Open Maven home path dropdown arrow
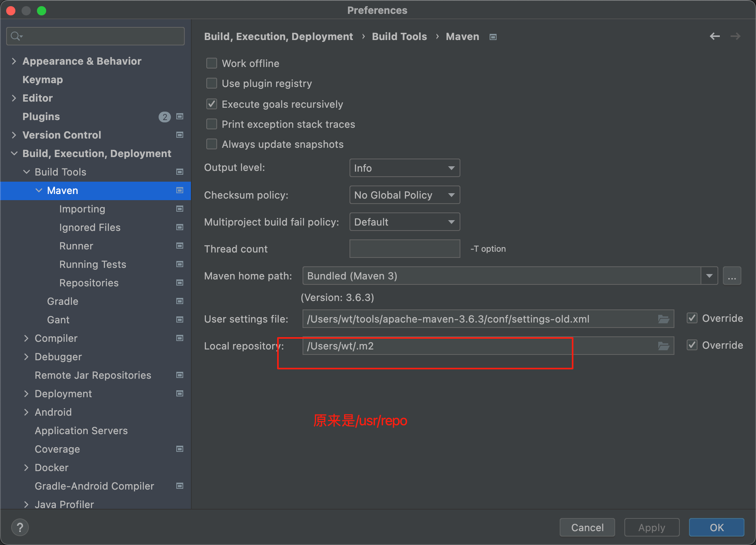756x545 pixels. coord(709,276)
